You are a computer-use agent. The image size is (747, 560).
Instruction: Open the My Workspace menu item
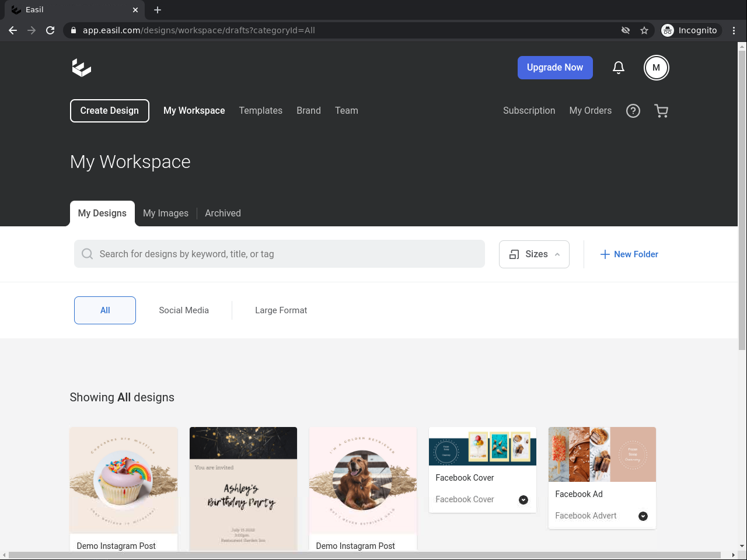[194, 111]
